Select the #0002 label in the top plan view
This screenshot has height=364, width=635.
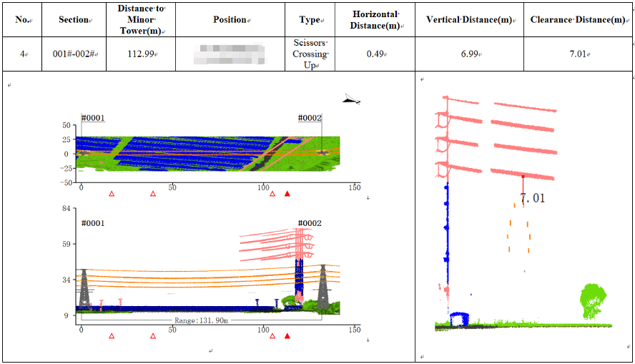(x=310, y=118)
